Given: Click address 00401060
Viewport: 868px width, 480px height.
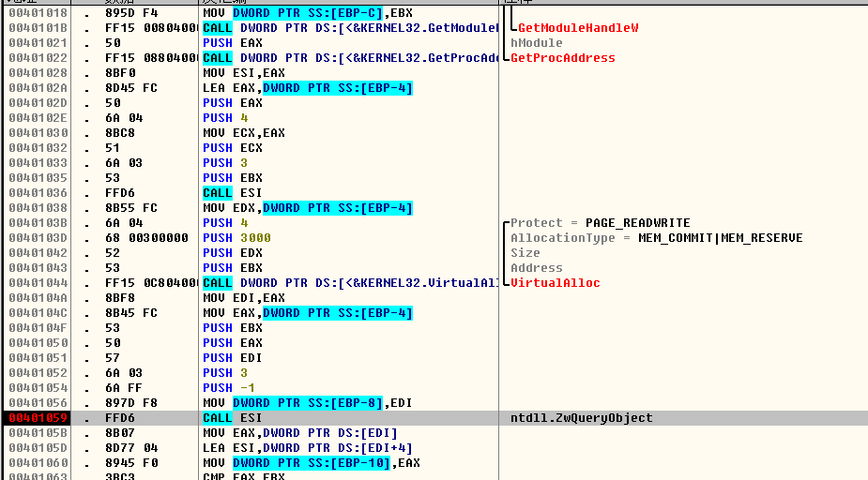Looking at the screenshot, I should coord(38,463).
